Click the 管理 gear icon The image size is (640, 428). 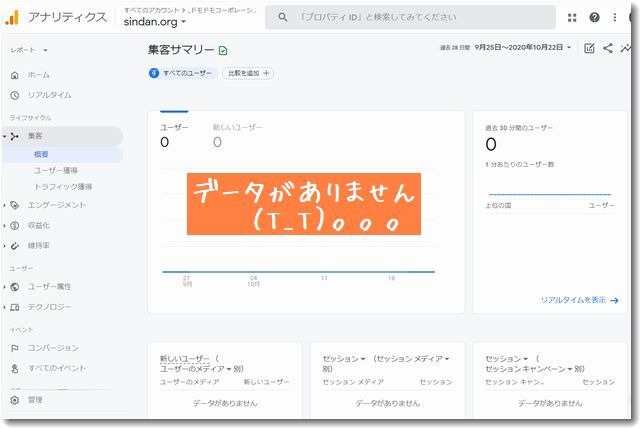click(14, 400)
